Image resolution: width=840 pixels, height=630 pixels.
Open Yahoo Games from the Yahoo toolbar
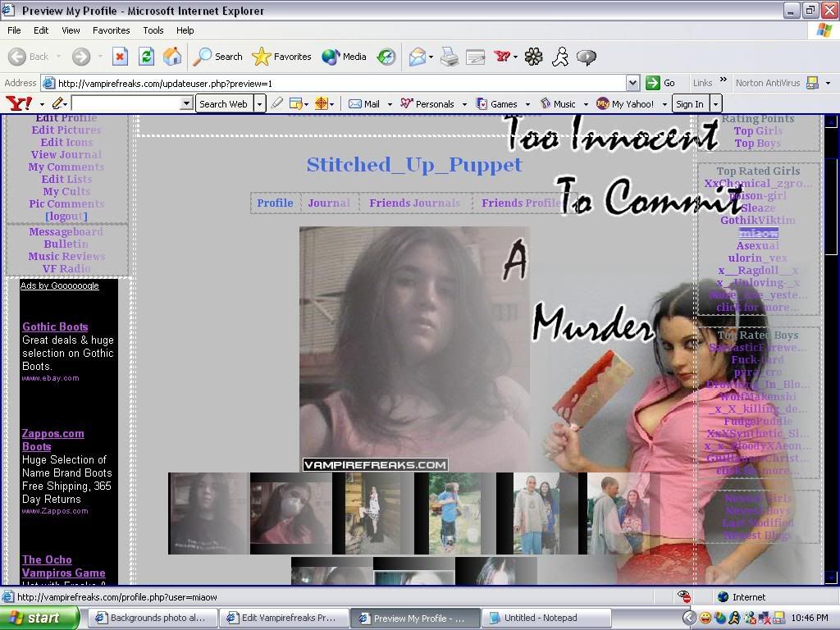pos(497,104)
